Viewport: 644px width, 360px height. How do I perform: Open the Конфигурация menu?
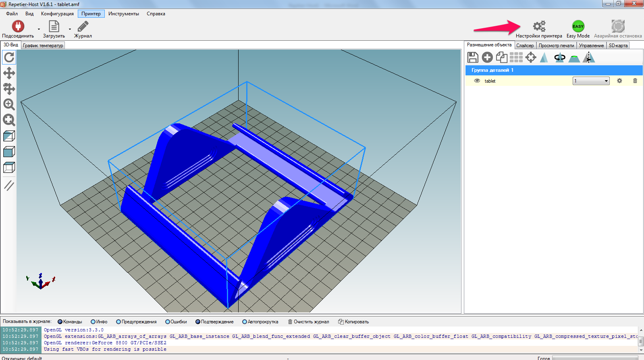pos(57,14)
